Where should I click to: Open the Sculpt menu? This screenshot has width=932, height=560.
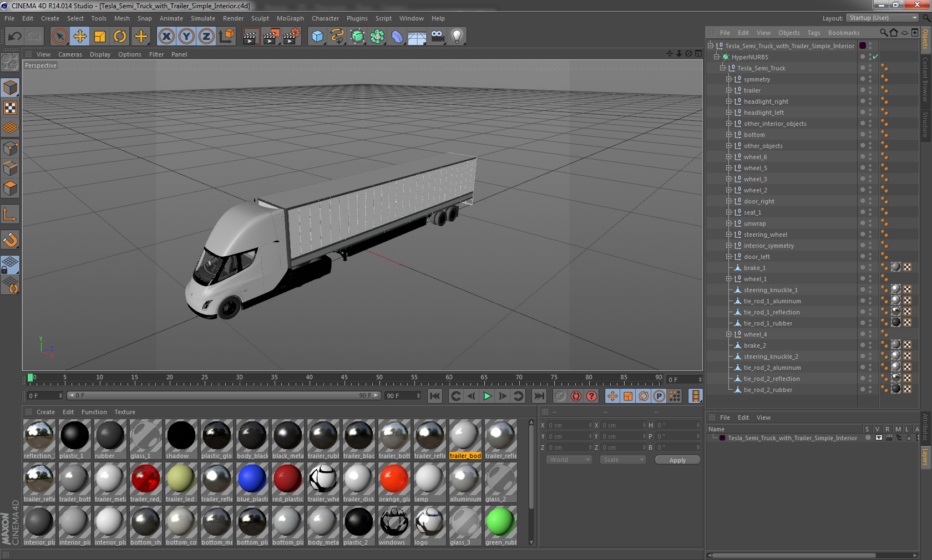pyautogui.click(x=260, y=18)
